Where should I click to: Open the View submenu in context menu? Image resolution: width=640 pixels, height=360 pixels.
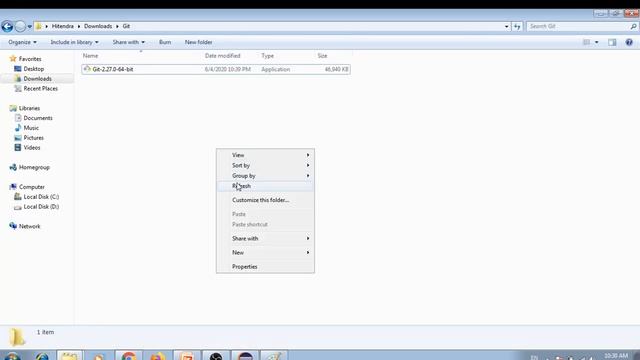(265, 155)
